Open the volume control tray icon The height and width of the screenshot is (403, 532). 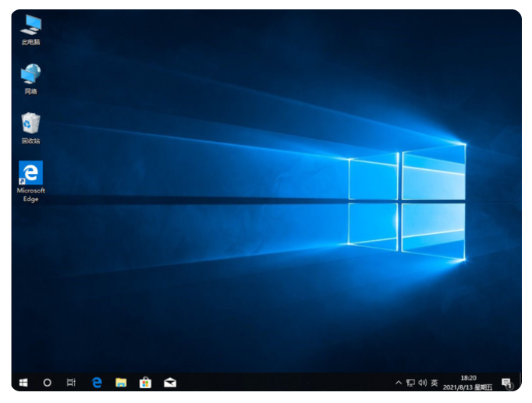click(423, 383)
